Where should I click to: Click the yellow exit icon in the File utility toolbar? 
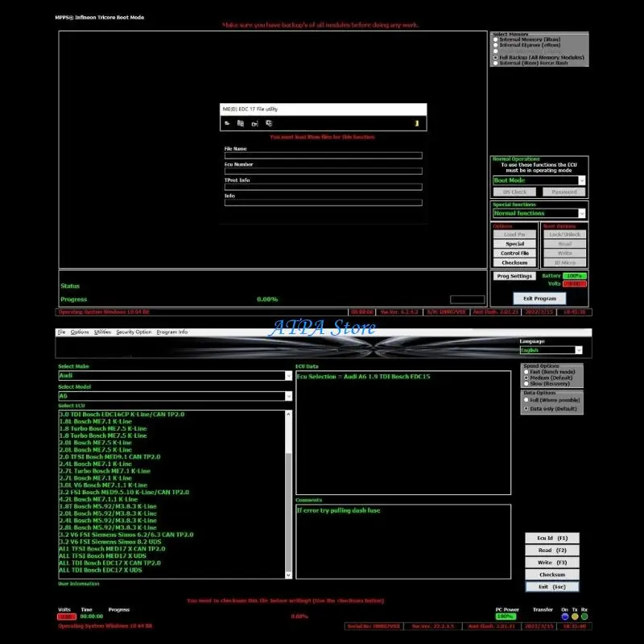coord(417,123)
